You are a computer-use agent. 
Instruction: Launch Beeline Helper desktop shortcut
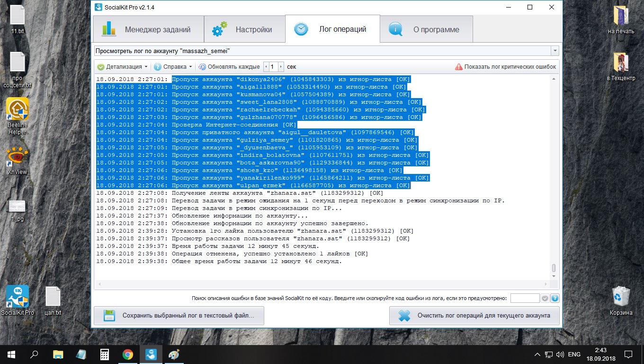coord(18,116)
